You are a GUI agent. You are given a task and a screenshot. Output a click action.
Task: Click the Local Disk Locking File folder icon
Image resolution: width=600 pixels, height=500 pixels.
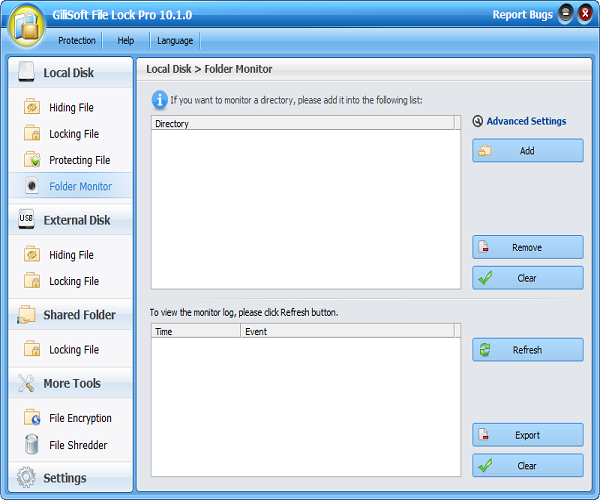(x=32, y=133)
